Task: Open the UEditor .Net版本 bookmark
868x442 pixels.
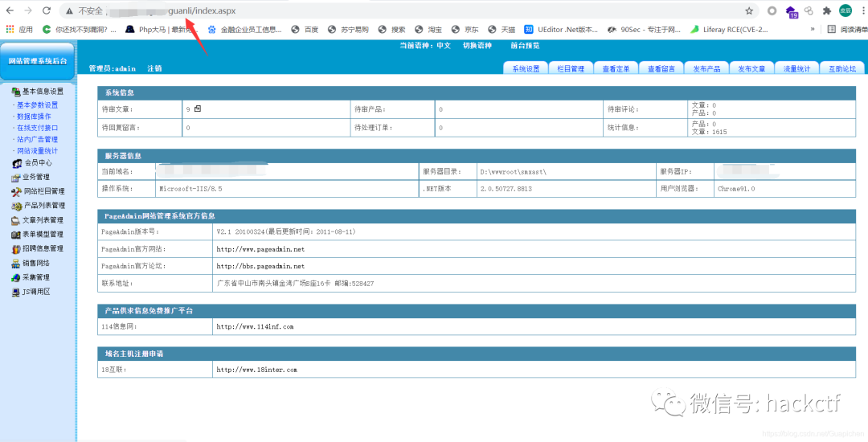Action: click(x=561, y=29)
